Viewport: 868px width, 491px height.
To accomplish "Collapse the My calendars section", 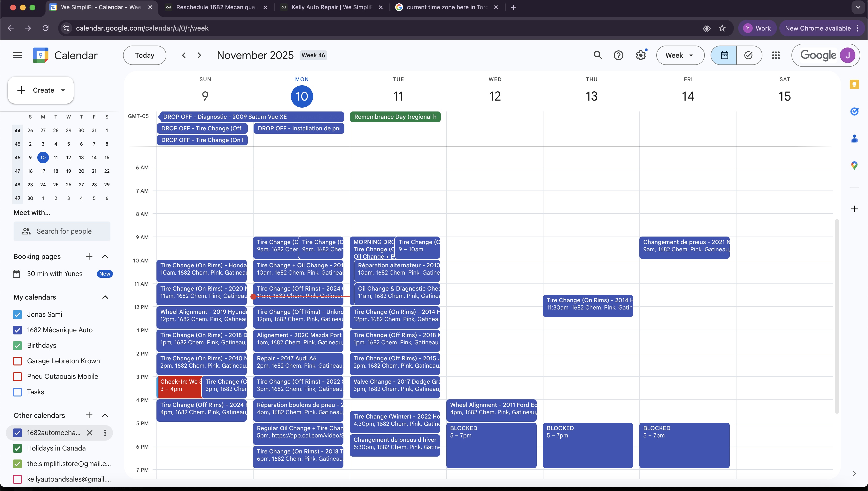I will pyautogui.click(x=105, y=297).
